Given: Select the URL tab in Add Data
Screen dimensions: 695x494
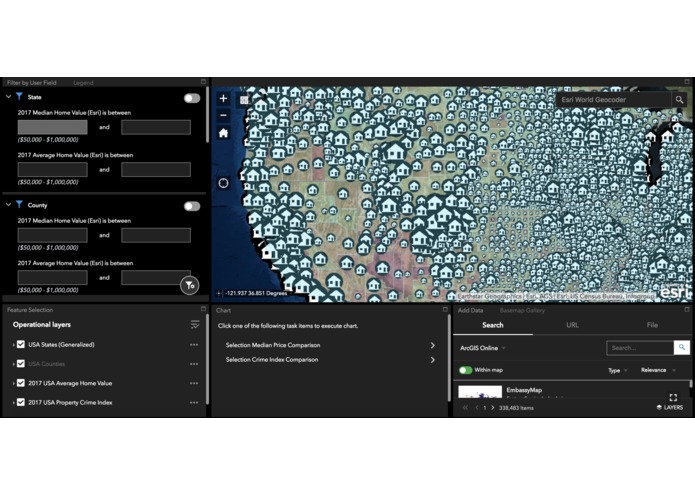Looking at the screenshot, I should point(572,325).
